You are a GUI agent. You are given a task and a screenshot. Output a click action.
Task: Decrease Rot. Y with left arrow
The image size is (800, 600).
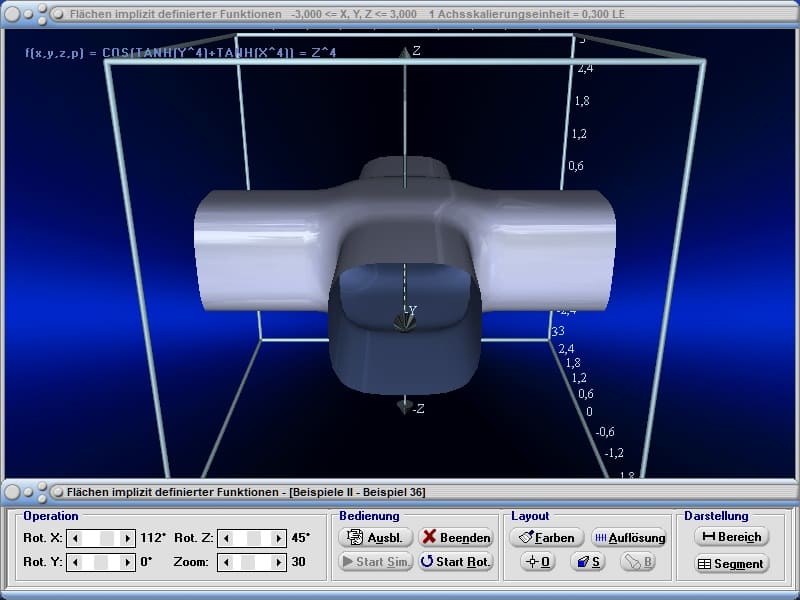[x=74, y=562]
